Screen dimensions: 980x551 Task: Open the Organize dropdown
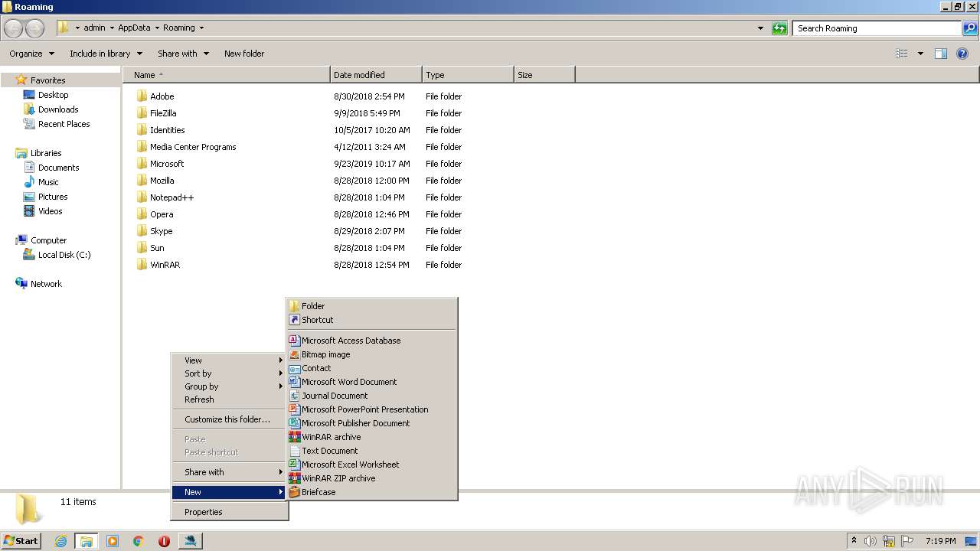(x=31, y=54)
